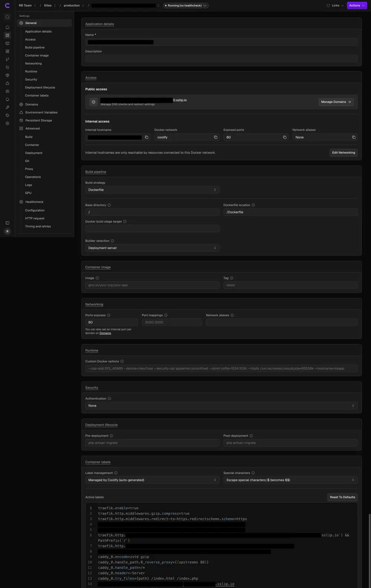The width and height of the screenshot is (371, 588).
Task: Open the arrows Destinations icon in rail
Action: click(7, 67)
